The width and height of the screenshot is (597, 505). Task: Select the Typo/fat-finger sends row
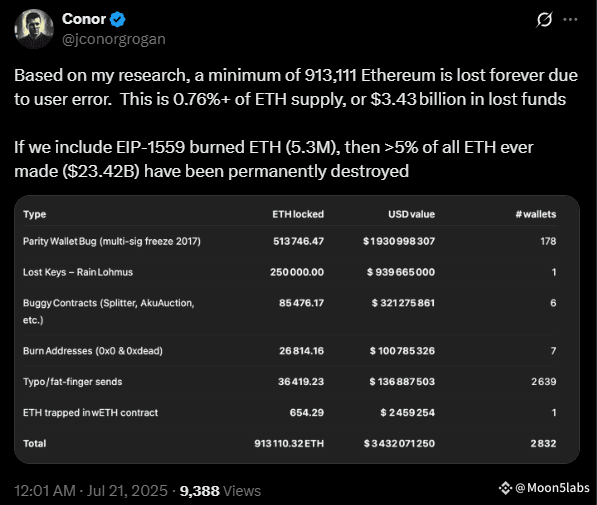(x=289, y=382)
